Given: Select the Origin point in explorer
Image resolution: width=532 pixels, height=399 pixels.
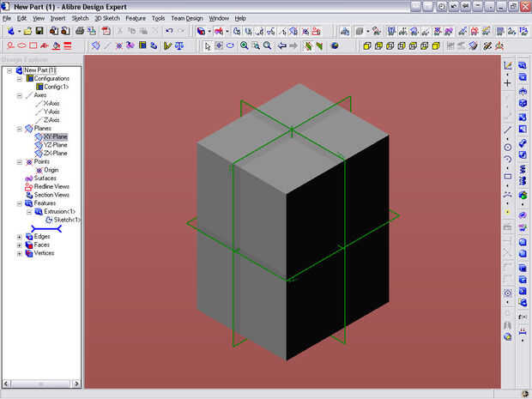Looking at the screenshot, I should (x=51, y=170).
